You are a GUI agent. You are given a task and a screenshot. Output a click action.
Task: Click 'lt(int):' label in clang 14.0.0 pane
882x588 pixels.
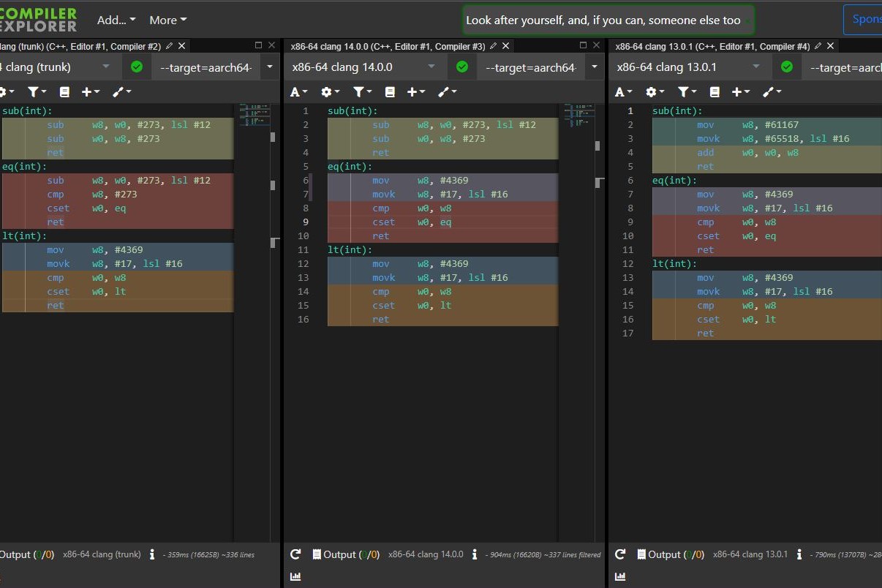350,249
